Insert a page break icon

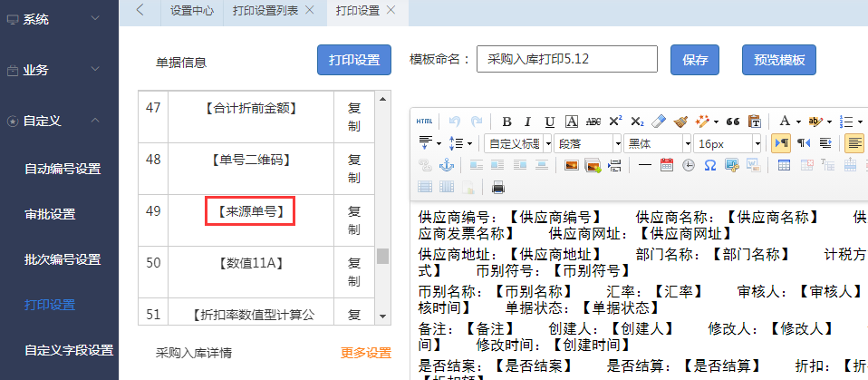(x=614, y=165)
